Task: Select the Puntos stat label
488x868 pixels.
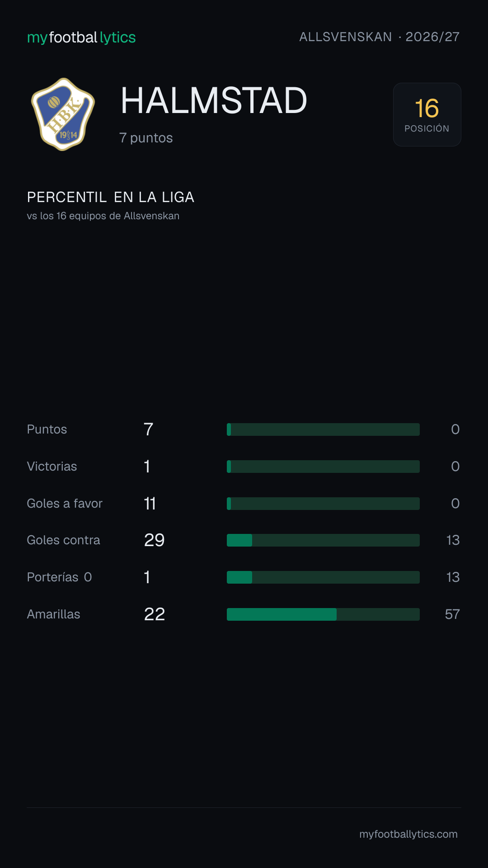Action: pyautogui.click(x=47, y=429)
